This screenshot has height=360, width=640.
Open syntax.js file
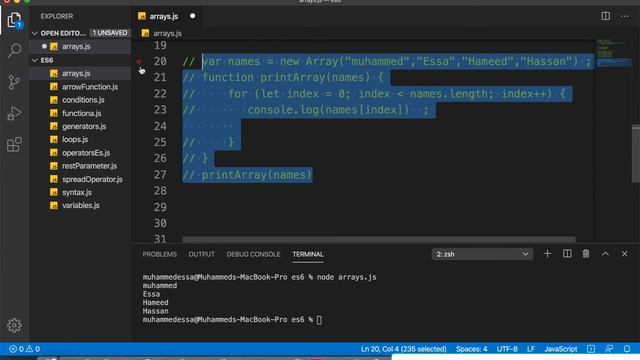80,192
